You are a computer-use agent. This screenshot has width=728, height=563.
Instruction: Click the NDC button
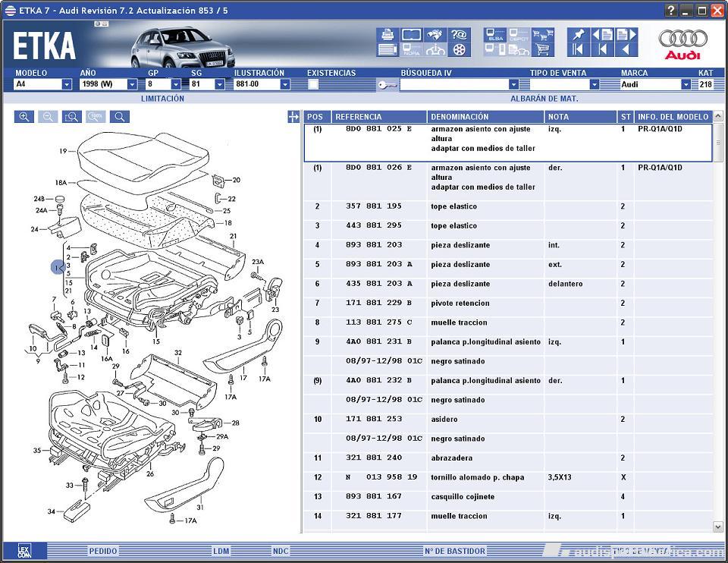click(281, 551)
